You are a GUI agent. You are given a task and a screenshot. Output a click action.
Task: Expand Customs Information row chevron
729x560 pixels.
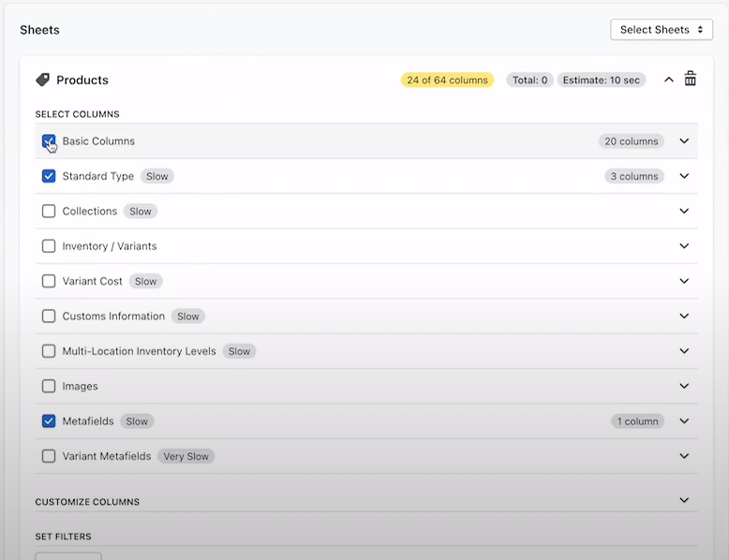pyautogui.click(x=684, y=316)
